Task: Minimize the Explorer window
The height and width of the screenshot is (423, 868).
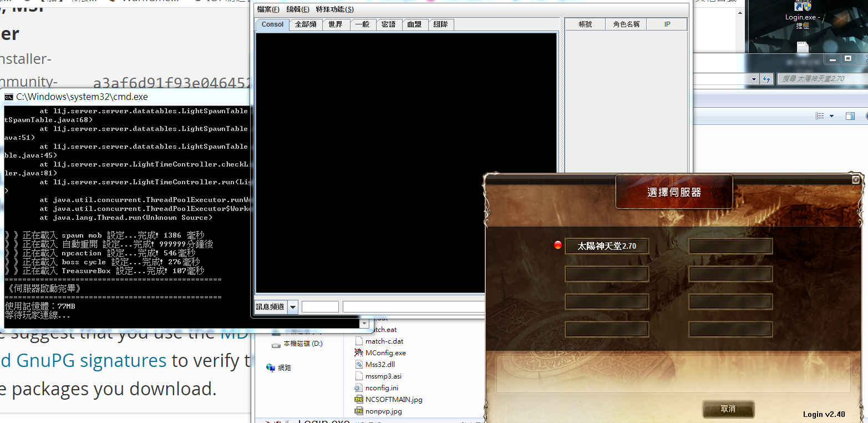Action: 832,59
